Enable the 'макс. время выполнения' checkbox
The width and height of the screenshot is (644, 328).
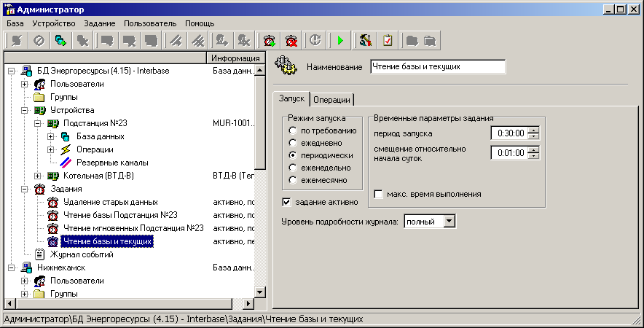coord(379,194)
